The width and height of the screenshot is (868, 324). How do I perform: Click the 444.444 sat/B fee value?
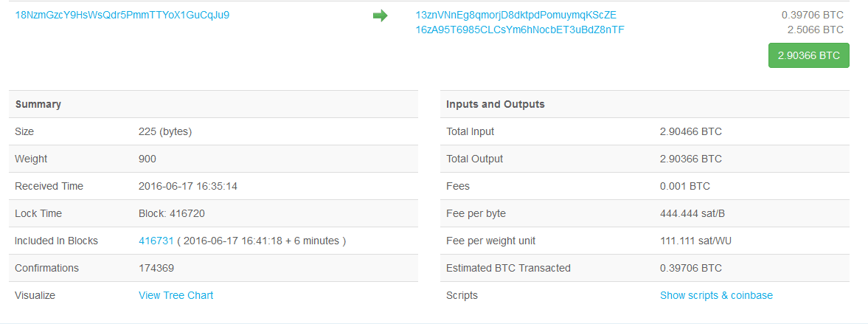[x=693, y=213]
